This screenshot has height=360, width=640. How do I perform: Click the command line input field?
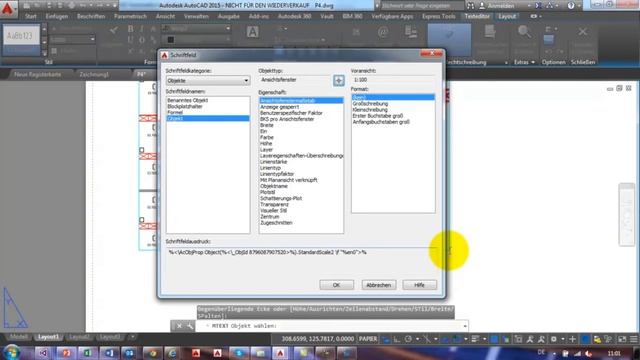tap(332, 326)
